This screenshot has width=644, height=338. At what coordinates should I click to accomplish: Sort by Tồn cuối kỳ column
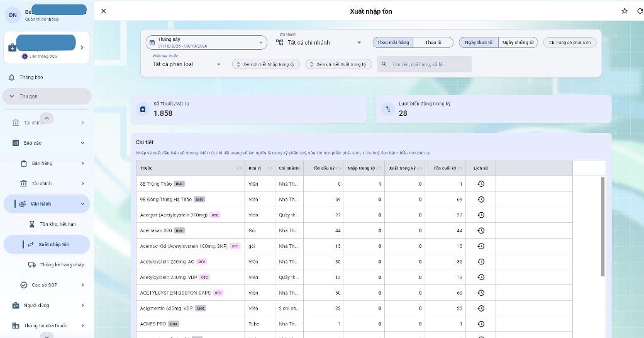(x=445, y=168)
